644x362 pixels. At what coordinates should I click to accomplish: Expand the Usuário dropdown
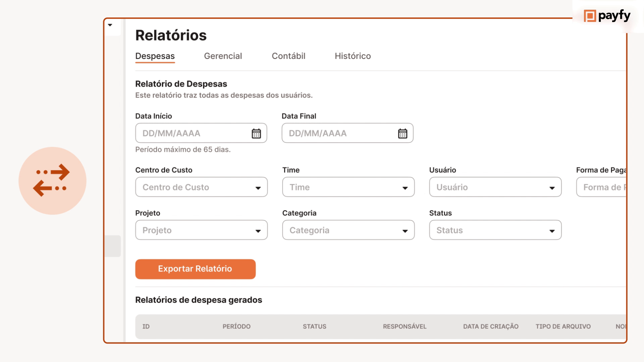click(495, 187)
